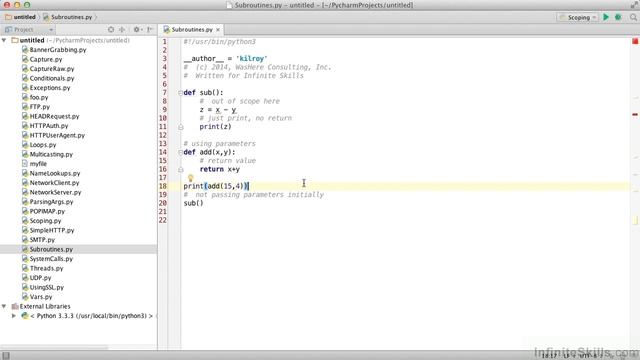Click the yellow intention light bulb
The image size is (640, 360).
tap(190, 178)
